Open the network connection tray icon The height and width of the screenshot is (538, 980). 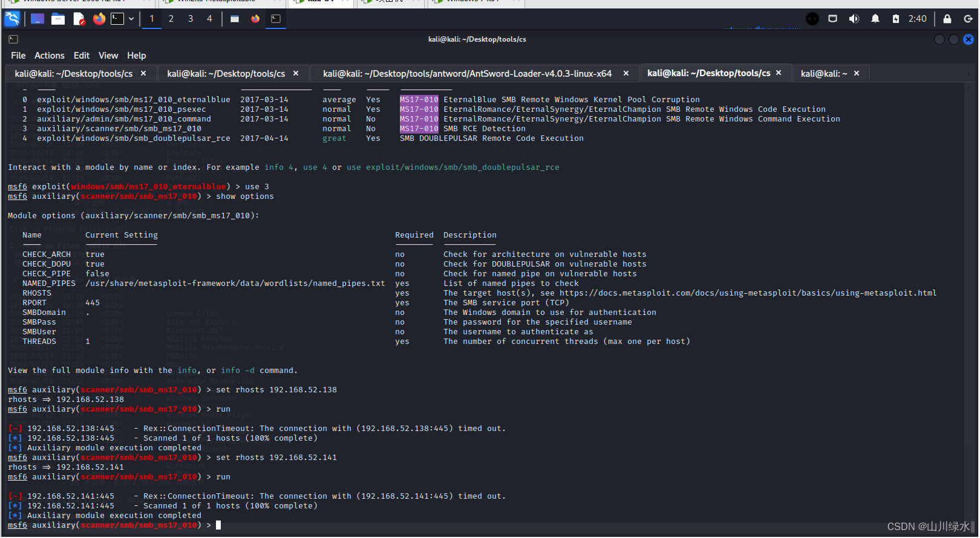pyautogui.click(x=833, y=19)
